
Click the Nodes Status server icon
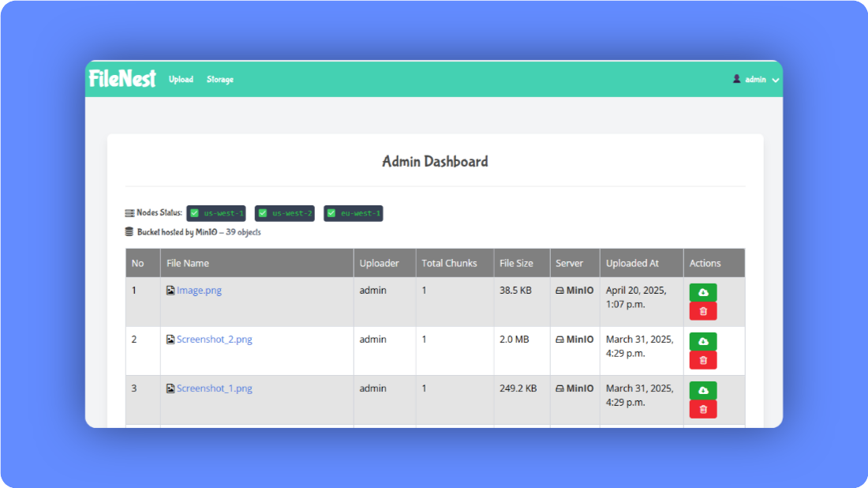click(x=129, y=213)
